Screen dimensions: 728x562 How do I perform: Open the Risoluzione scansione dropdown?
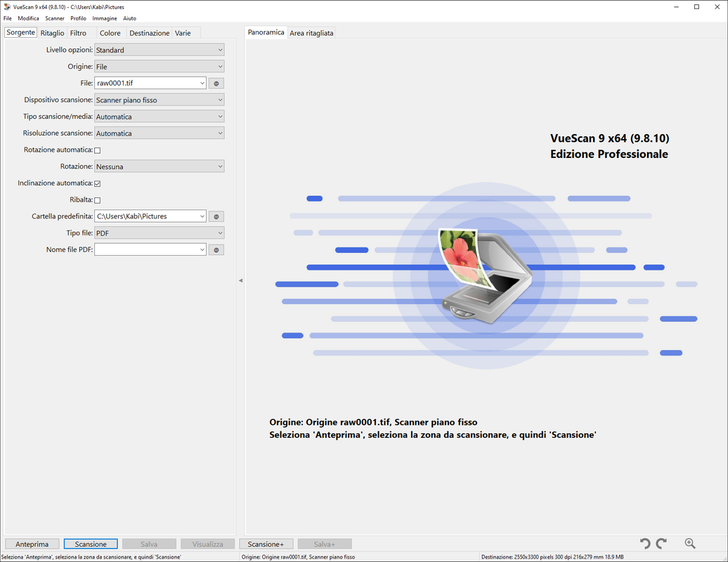click(160, 133)
